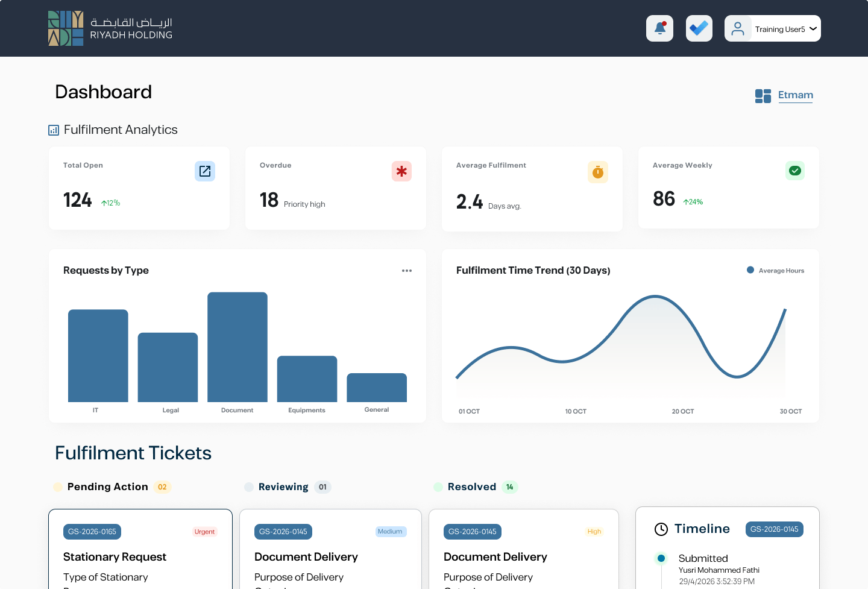Click the Urgent priority tag

click(205, 532)
